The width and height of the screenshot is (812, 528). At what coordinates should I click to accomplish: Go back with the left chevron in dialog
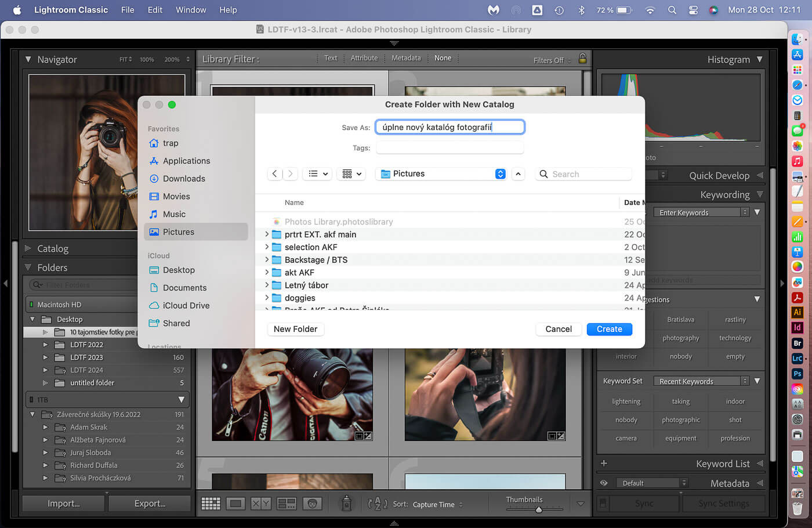pos(275,173)
